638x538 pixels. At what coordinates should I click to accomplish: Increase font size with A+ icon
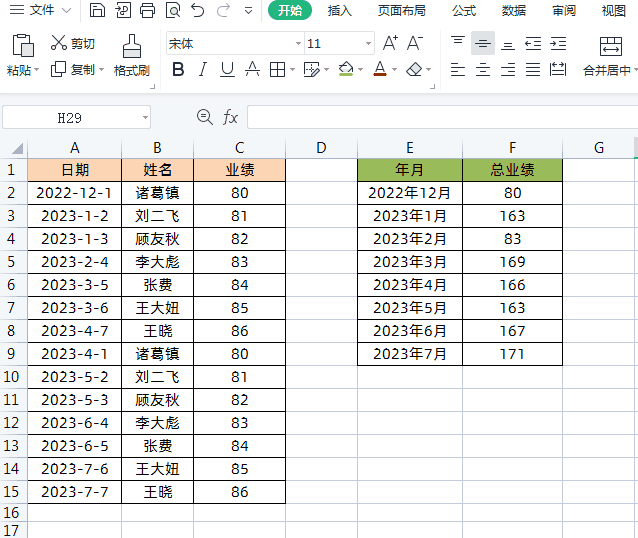pos(390,43)
